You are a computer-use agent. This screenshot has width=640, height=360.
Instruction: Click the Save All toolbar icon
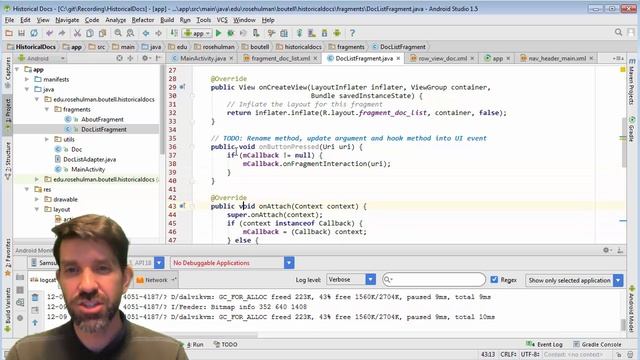(21, 33)
